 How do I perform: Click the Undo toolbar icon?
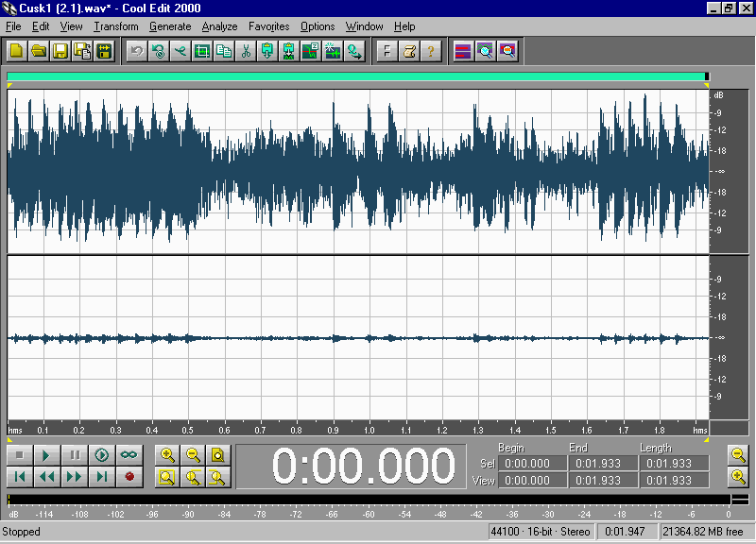pyautogui.click(x=136, y=51)
